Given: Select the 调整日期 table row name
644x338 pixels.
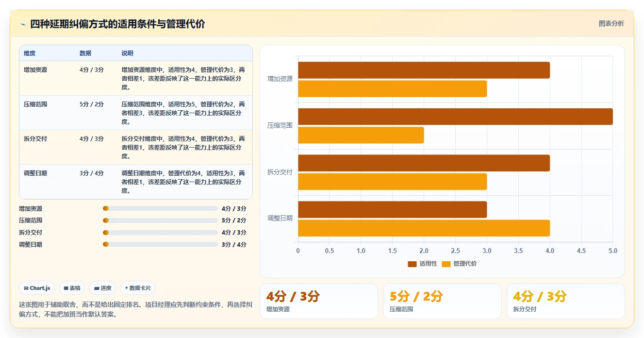Looking at the screenshot, I should [35, 173].
